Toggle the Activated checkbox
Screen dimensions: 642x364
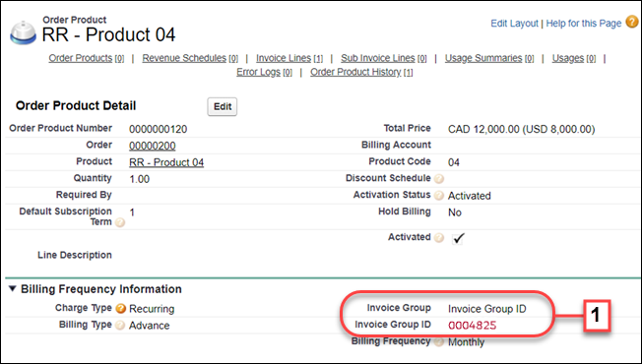tap(459, 238)
